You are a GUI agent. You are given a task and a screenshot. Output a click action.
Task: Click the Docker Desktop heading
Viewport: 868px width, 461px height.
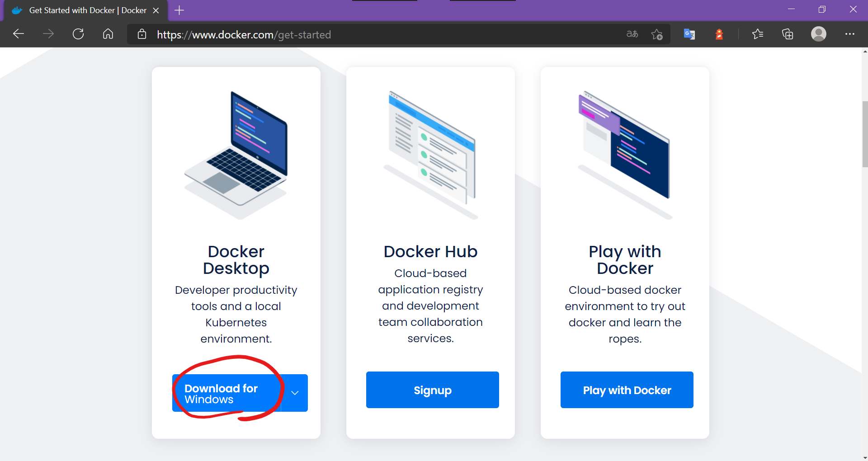pyautogui.click(x=236, y=260)
